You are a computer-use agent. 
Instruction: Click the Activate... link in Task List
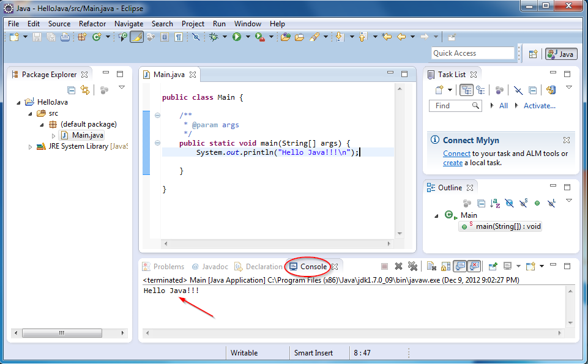pyautogui.click(x=539, y=106)
